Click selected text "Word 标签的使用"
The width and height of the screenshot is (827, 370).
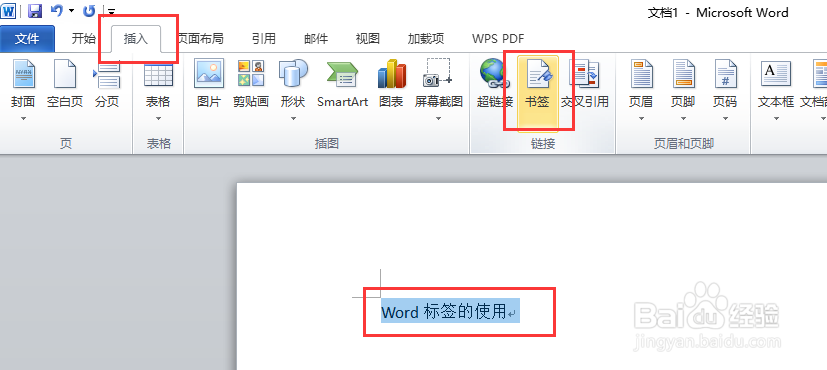click(444, 311)
